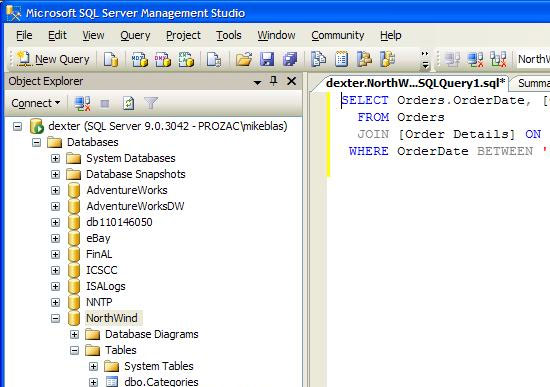Image resolution: width=550 pixels, height=387 pixels.
Task: Expand the AdventureWorksDW database
Action: click(x=55, y=206)
